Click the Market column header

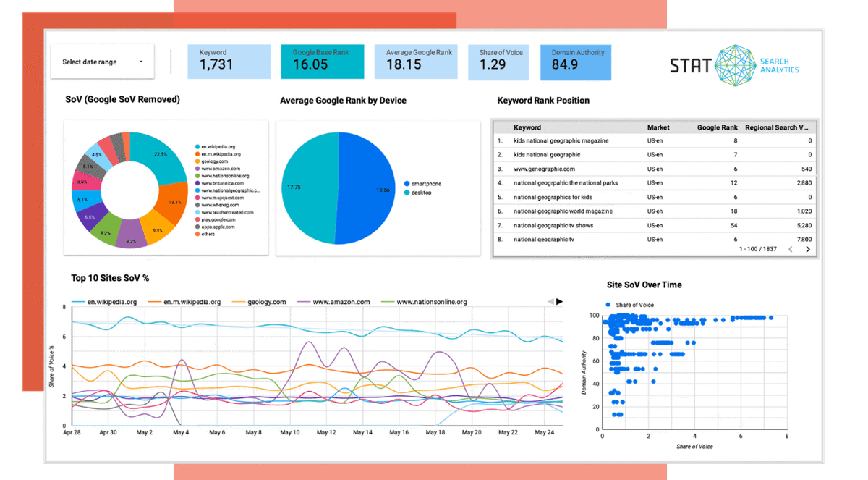[658, 127]
